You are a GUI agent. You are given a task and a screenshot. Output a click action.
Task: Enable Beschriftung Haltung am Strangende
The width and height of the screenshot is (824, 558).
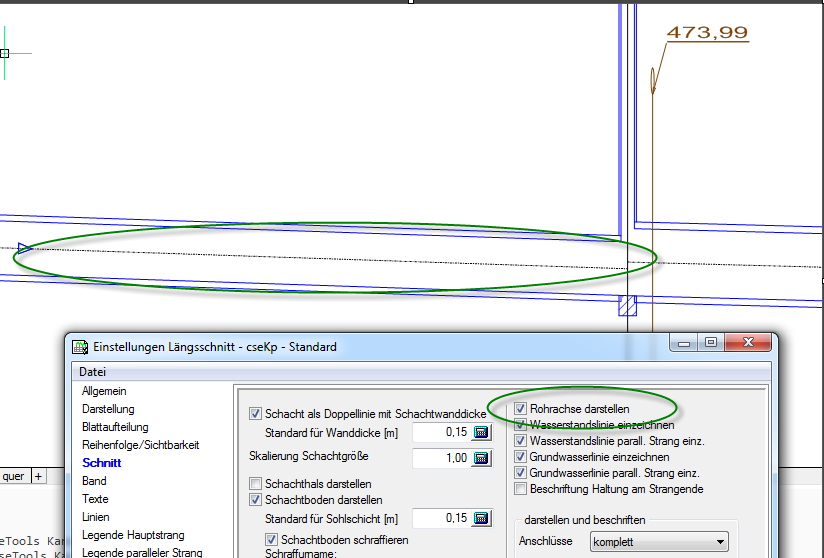[x=520, y=489]
